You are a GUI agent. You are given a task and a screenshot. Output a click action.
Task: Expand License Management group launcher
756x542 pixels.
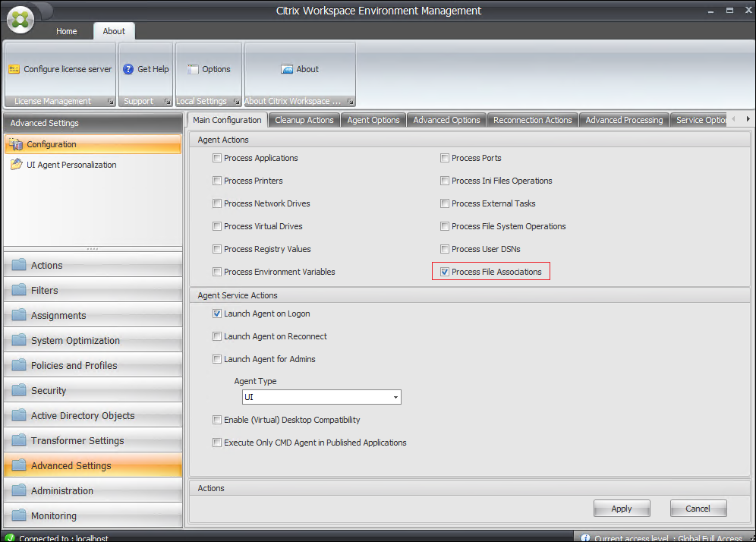click(x=110, y=101)
